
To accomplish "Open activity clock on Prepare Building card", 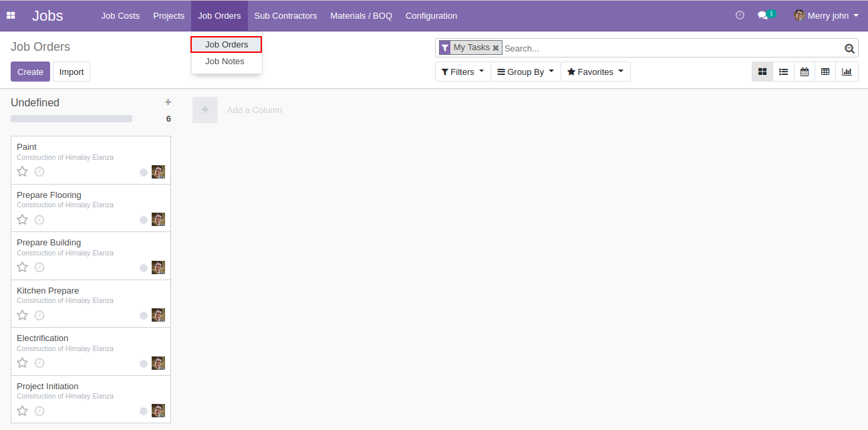I will coord(39,267).
